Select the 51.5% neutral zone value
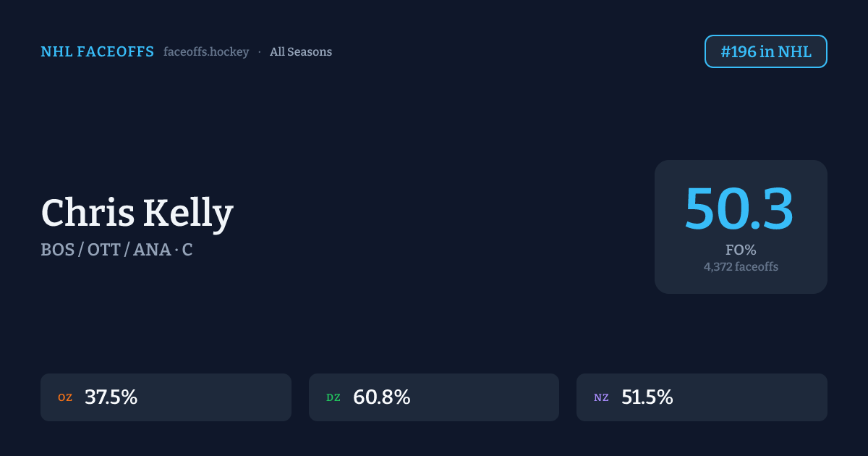This screenshot has width=868, height=456. click(647, 397)
